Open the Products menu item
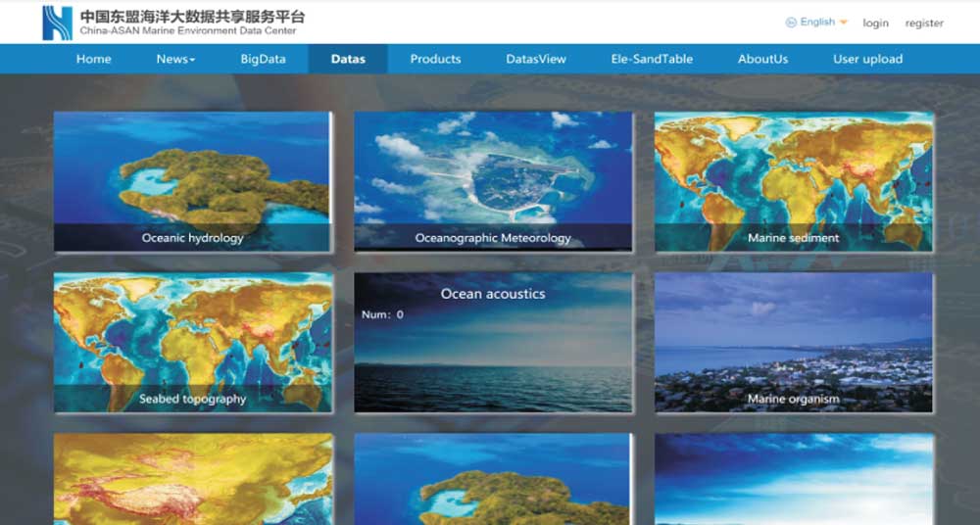 [x=436, y=60]
